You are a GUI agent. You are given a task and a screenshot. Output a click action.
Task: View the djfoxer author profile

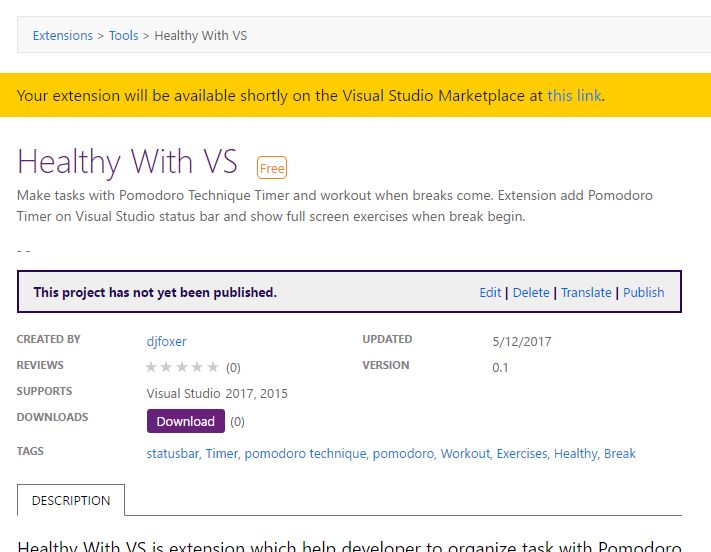coord(166,342)
